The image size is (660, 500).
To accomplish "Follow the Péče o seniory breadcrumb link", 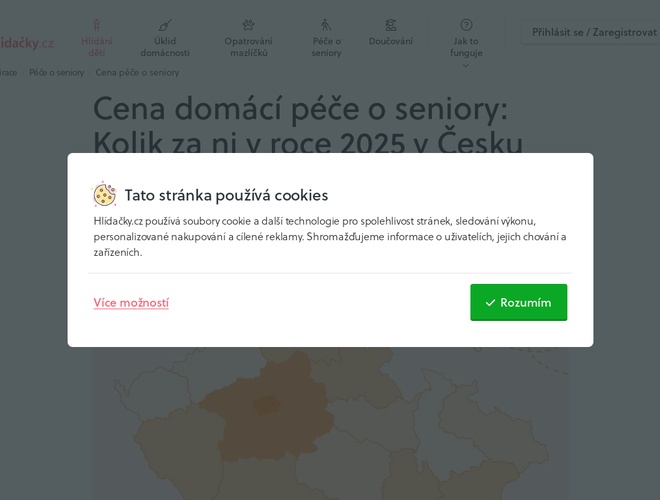I will pyautogui.click(x=56, y=72).
